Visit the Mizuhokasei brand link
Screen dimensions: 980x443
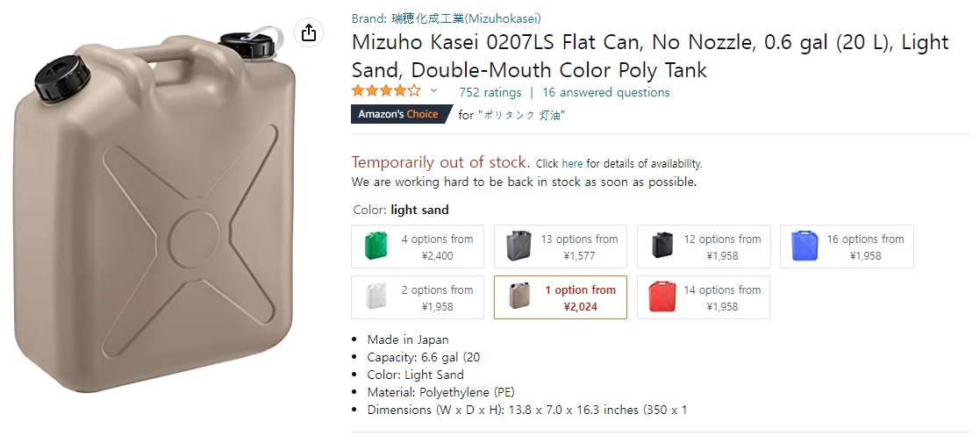446,18
